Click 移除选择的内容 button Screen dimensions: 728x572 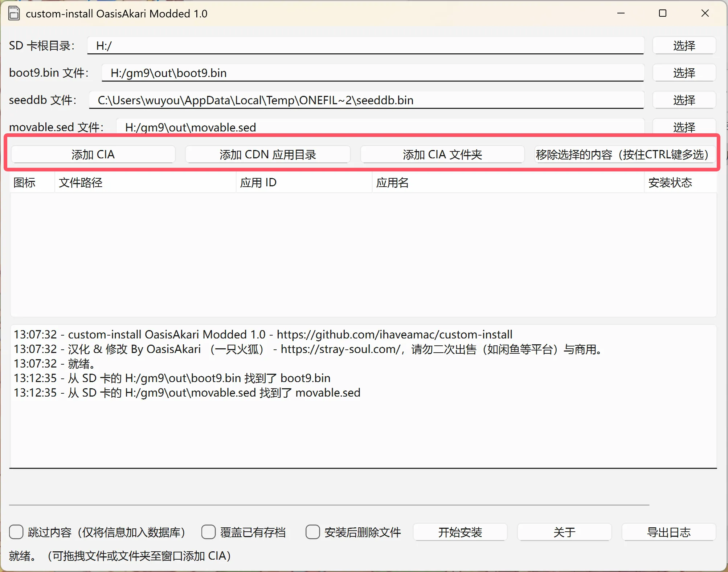click(624, 155)
